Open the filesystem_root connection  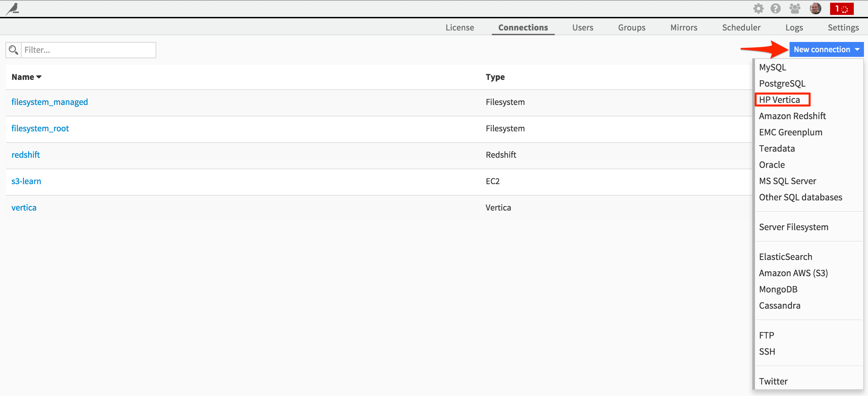[40, 128]
